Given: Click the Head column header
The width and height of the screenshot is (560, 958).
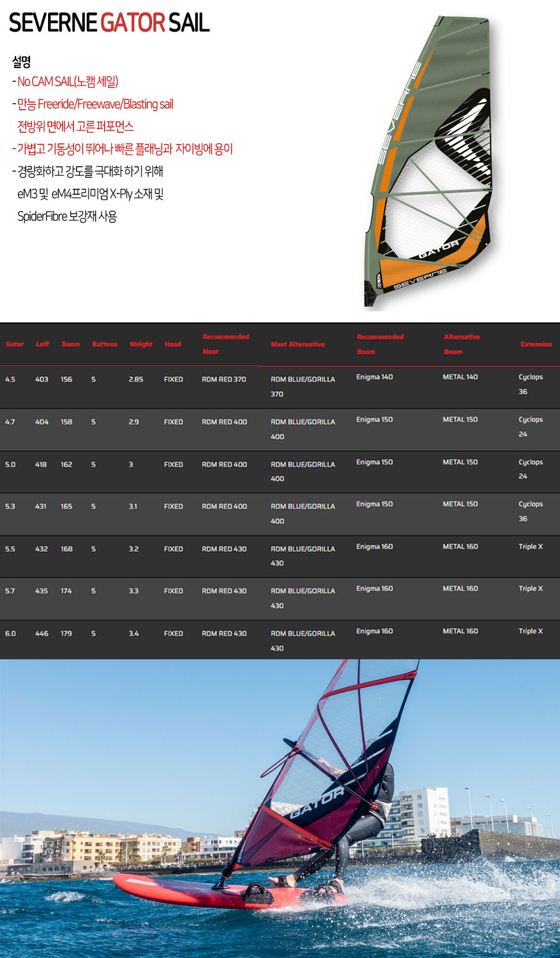Looking at the screenshot, I should [173, 344].
